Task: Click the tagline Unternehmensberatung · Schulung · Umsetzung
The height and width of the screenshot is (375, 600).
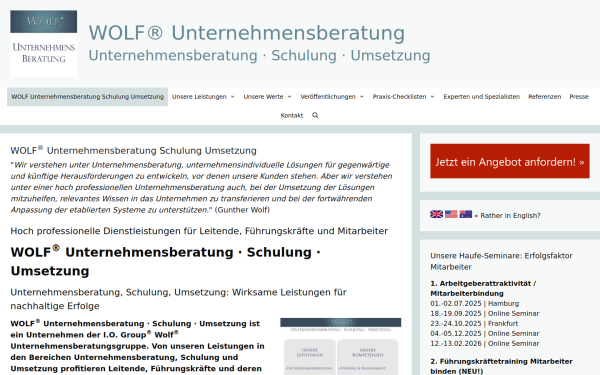Action: point(259,55)
